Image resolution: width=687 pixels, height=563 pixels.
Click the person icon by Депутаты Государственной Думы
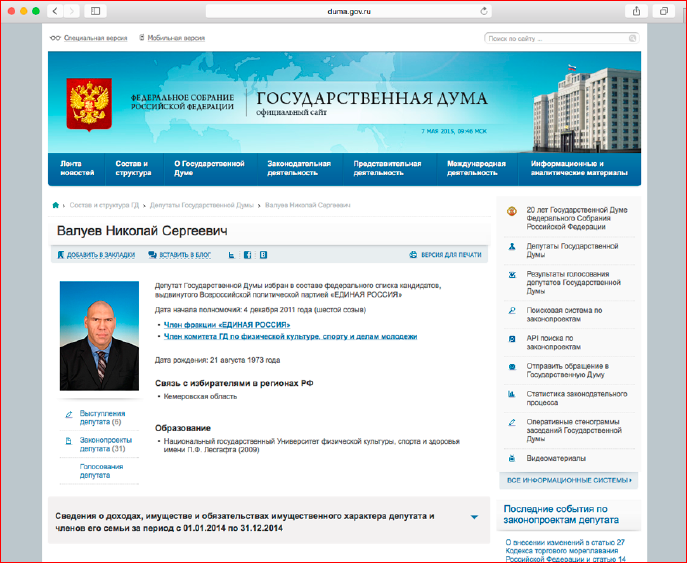(512, 247)
